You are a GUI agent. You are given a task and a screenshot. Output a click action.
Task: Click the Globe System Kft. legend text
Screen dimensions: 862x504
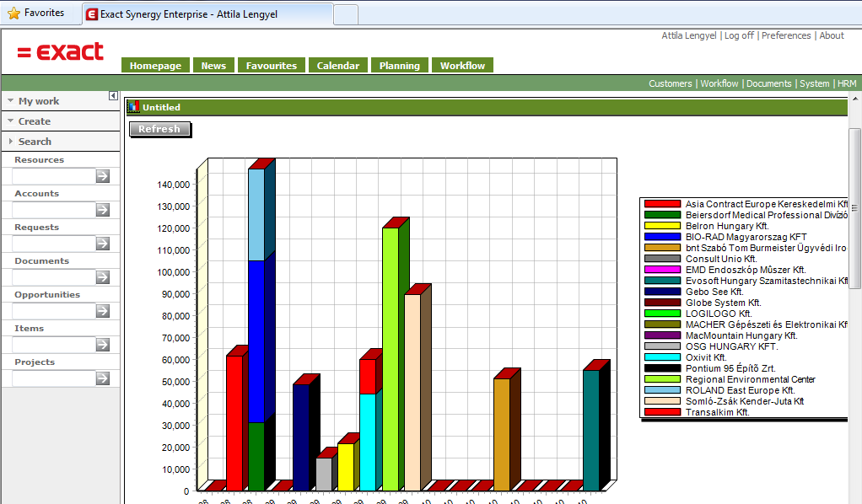724,303
